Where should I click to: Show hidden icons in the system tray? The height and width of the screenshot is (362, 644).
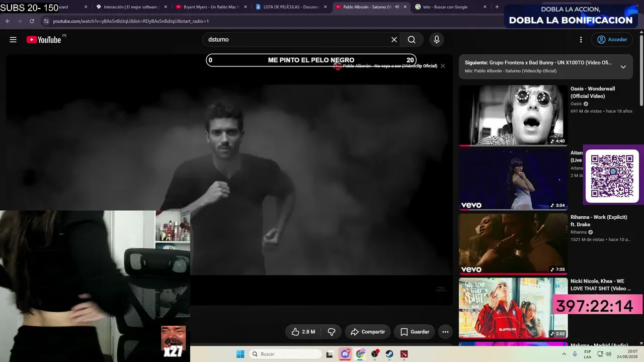coord(564,354)
